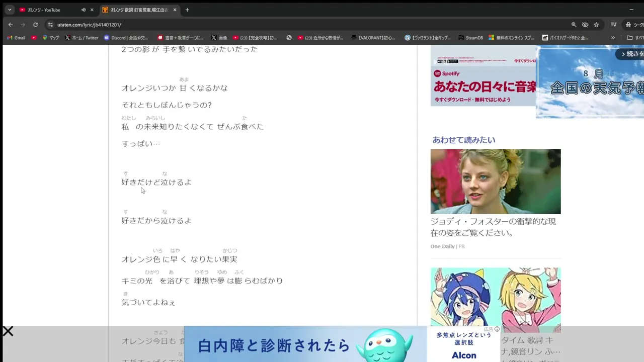Close the オレンジ 歌詞 tab
The height and width of the screenshot is (362, 644).
click(175, 10)
